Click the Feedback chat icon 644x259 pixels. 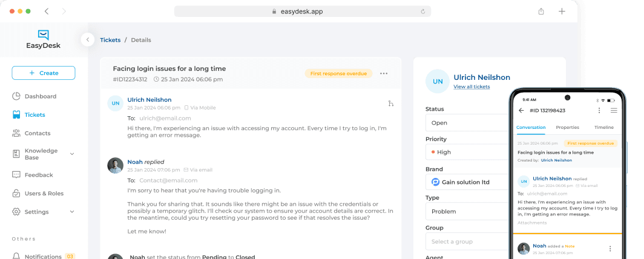pos(16,175)
